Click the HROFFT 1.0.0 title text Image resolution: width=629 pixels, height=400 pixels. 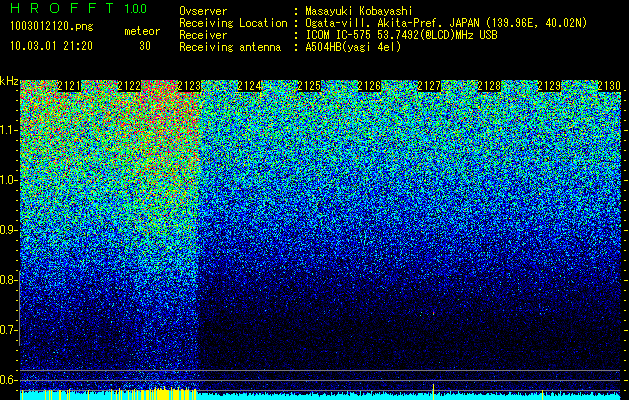pyautogui.click(x=79, y=8)
